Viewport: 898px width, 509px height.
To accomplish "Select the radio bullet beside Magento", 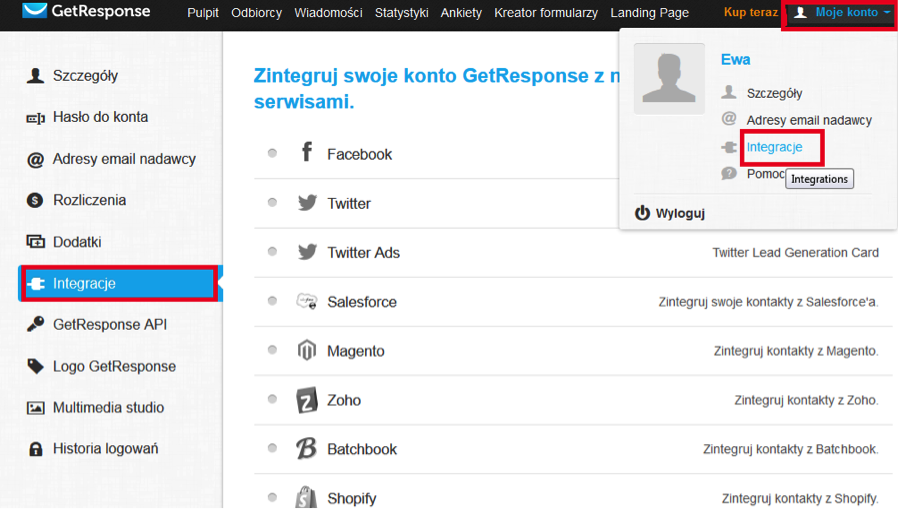I will [273, 350].
